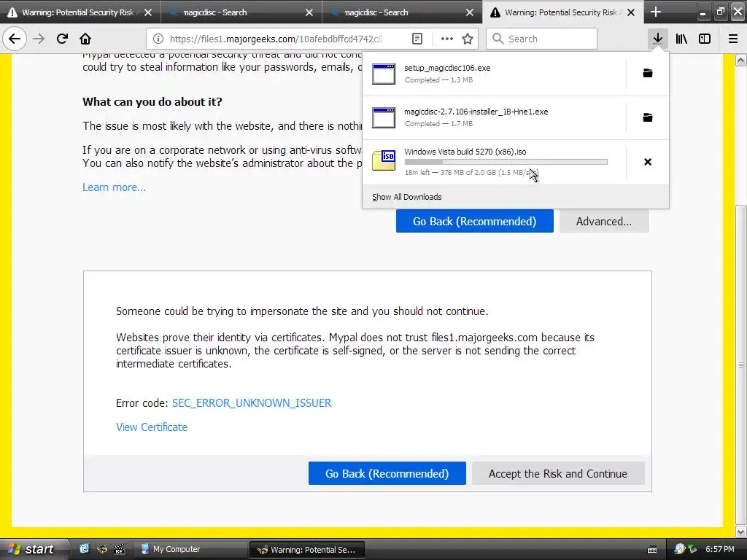
Task: Click the scrollbar up arrow
Action: pyautogui.click(x=741, y=60)
